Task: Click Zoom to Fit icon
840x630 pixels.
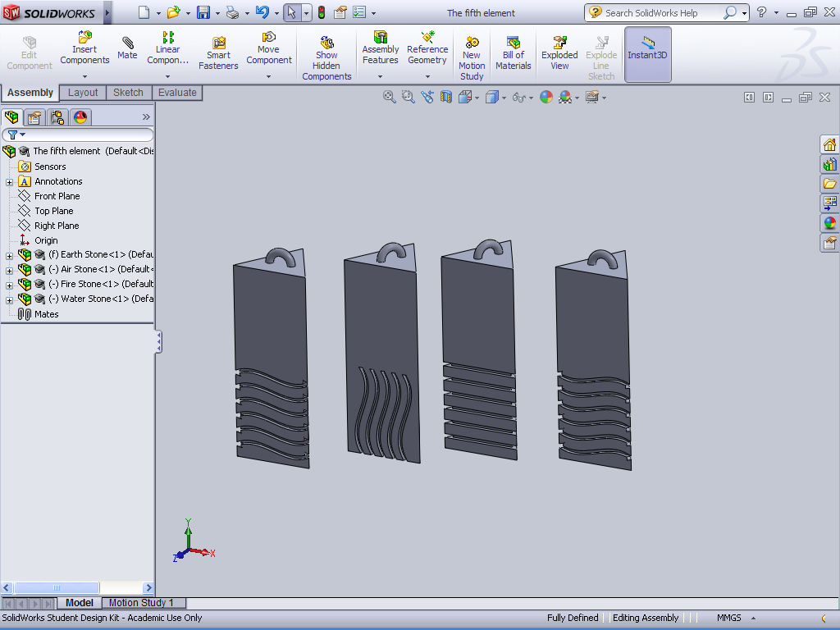Action: (x=390, y=97)
